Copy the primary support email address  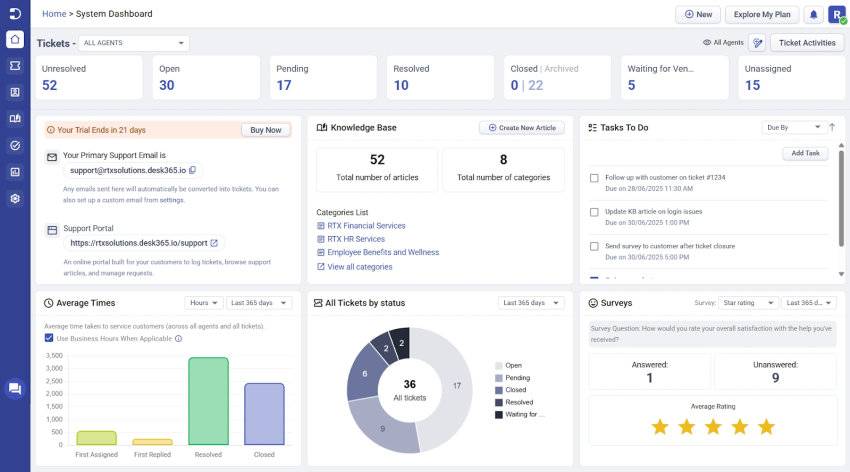tap(192, 171)
